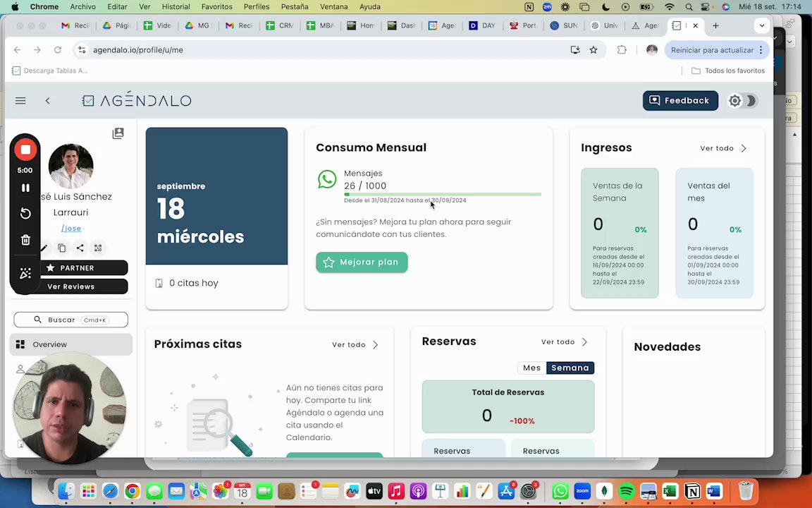Click the Agéndalo logo
This screenshot has height=508, width=812.
tap(137, 100)
